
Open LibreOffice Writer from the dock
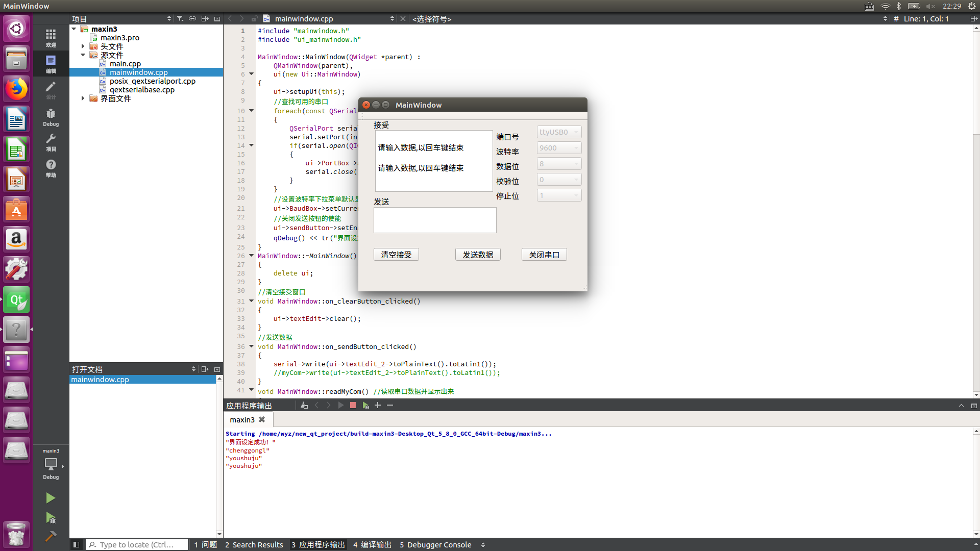tap(16, 119)
